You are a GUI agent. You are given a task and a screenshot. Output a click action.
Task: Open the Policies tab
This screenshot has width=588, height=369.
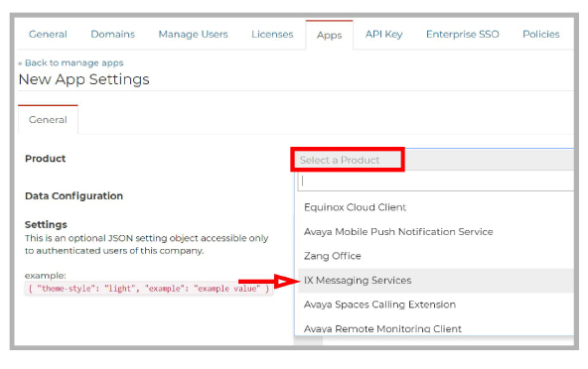click(x=540, y=34)
